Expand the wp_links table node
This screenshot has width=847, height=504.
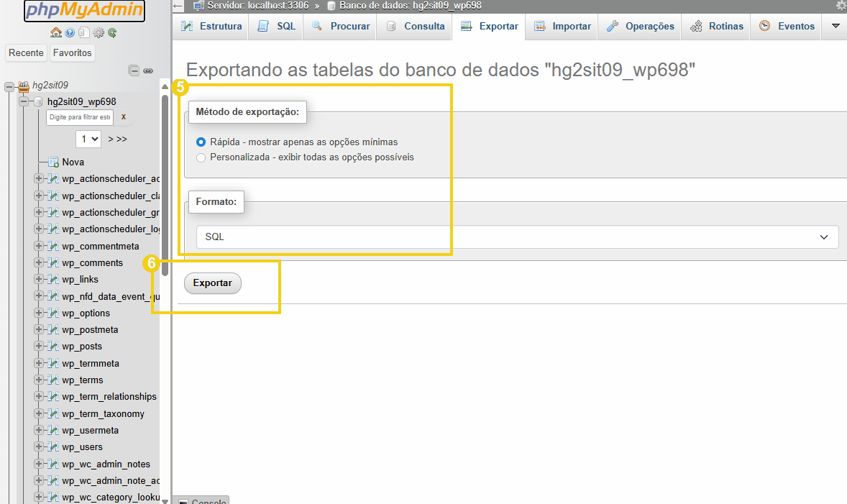(38, 279)
